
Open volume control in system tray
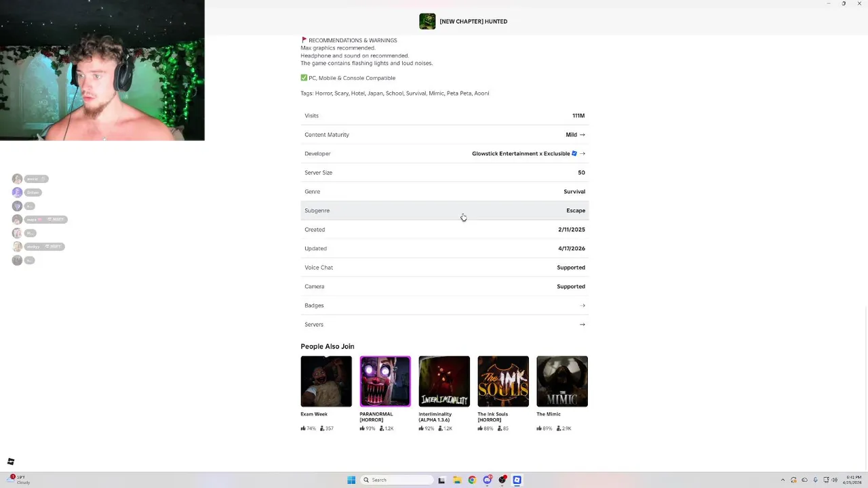834,480
